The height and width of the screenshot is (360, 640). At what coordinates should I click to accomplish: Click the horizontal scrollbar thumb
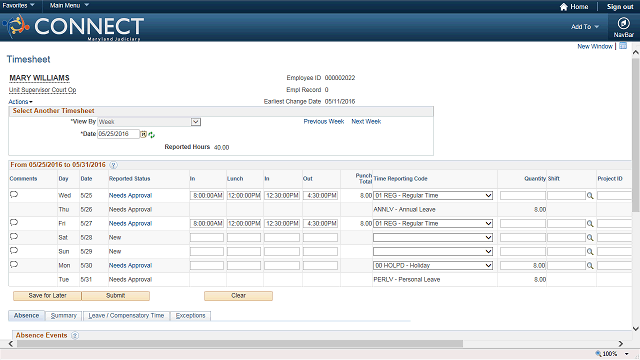click(240, 344)
